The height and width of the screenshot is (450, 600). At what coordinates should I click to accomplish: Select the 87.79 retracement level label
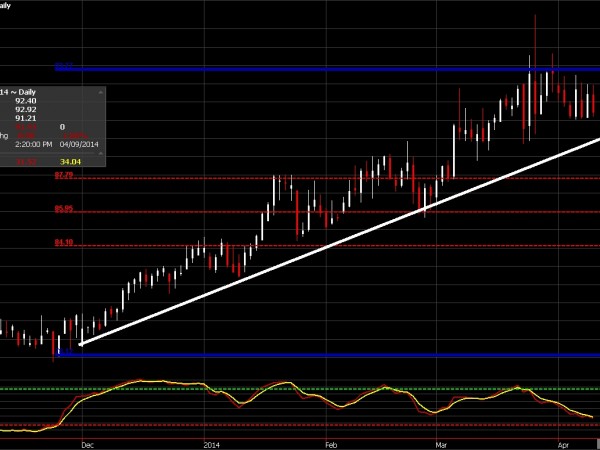[64, 176]
